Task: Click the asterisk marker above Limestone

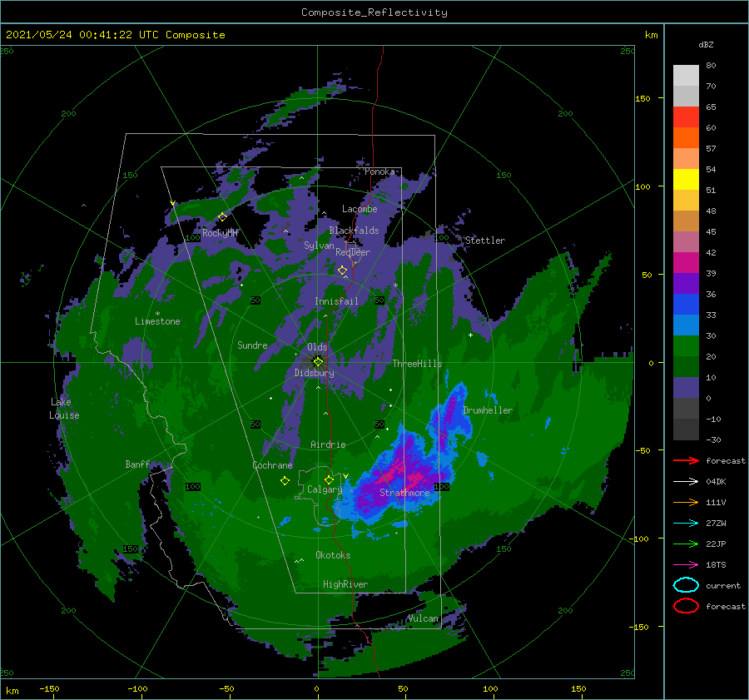Action: tap(157, 314)
